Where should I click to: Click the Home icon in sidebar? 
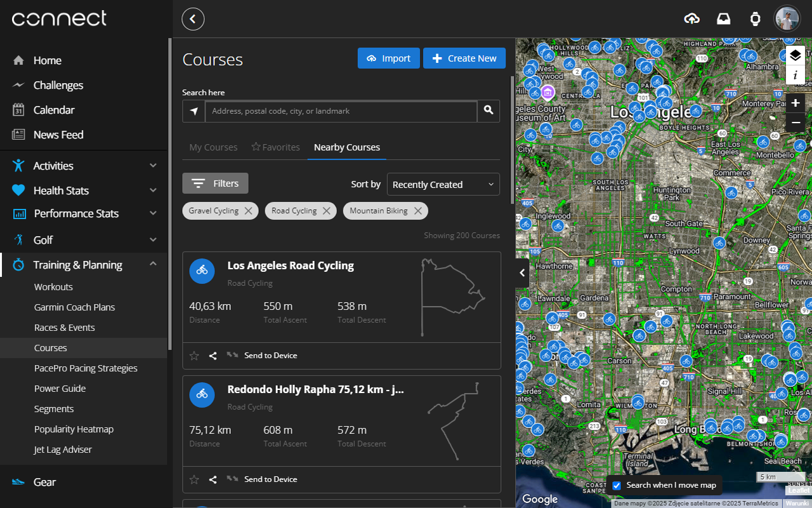point(18,60)
